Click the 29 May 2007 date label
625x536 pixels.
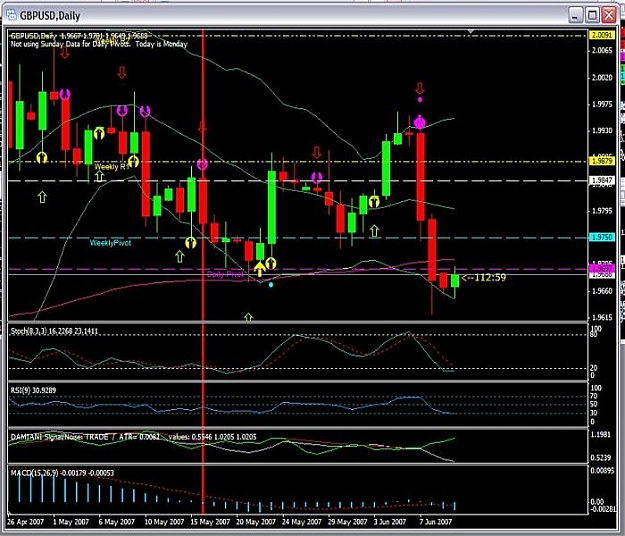[347, 522]
